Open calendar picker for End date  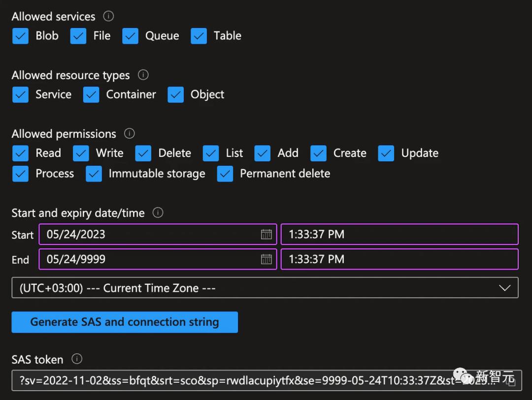point(266,259)
